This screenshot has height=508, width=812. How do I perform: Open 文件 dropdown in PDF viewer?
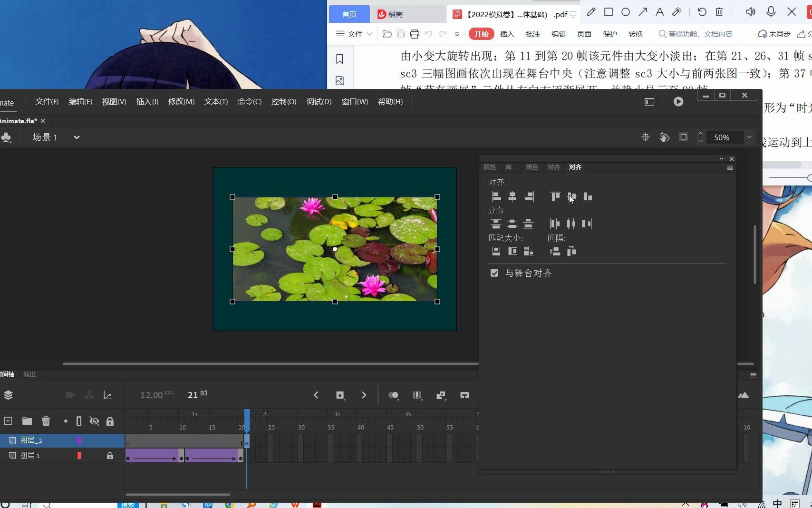354,34
